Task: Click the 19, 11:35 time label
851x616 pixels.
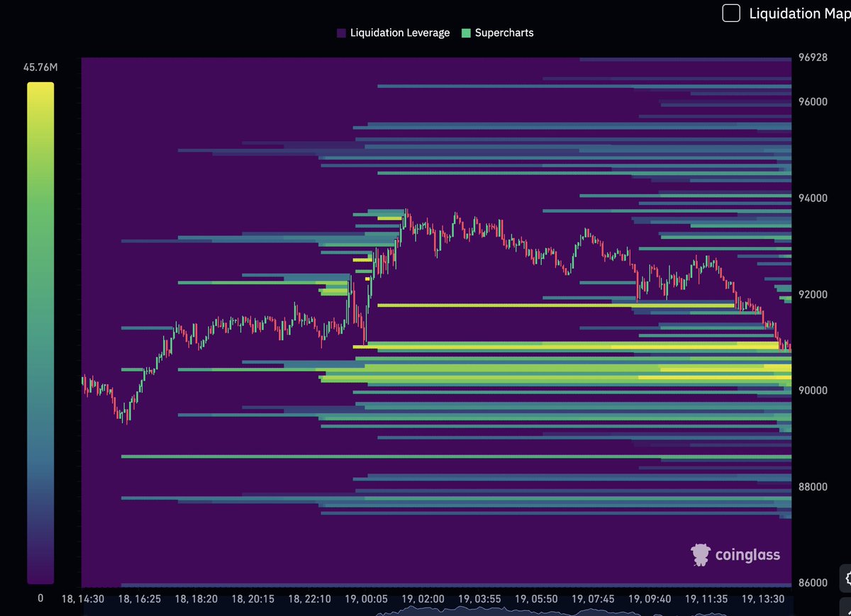Action: click(x=707, y=599)
